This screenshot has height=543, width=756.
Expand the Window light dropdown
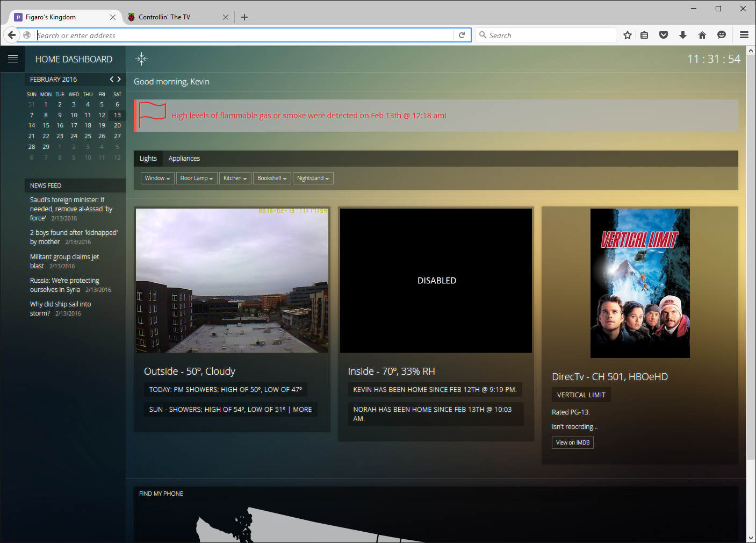tap(157, 178)
